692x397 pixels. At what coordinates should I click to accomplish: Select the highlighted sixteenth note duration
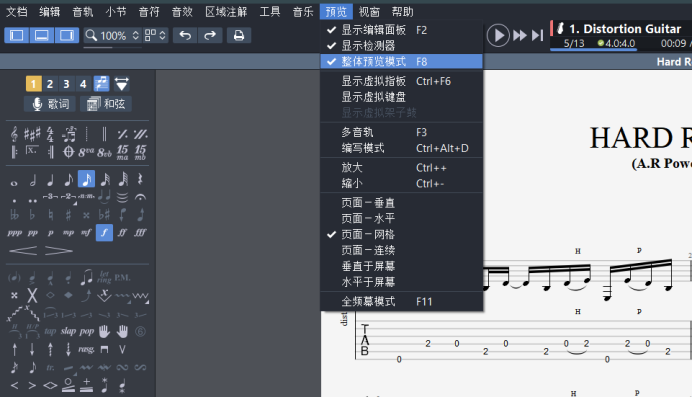coord(86,179)
